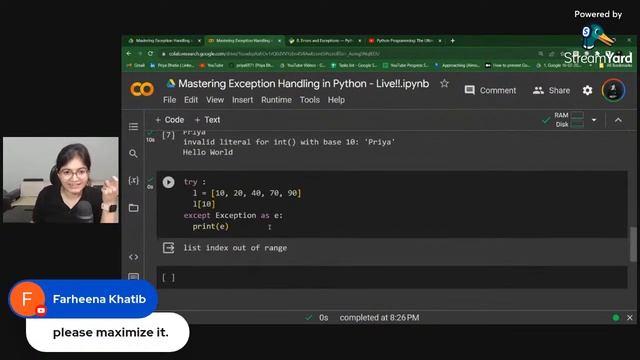Screen dimensions: 640x360
Task: Close the status bar with X icon
Action: click(x=629, y=318)
